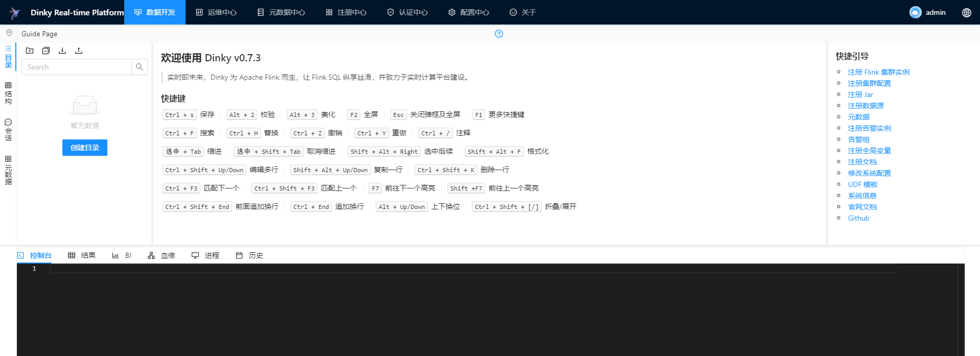Open the 官网文档 link
This screenshot has width=980, height=356.
click(x=862, y=207)
